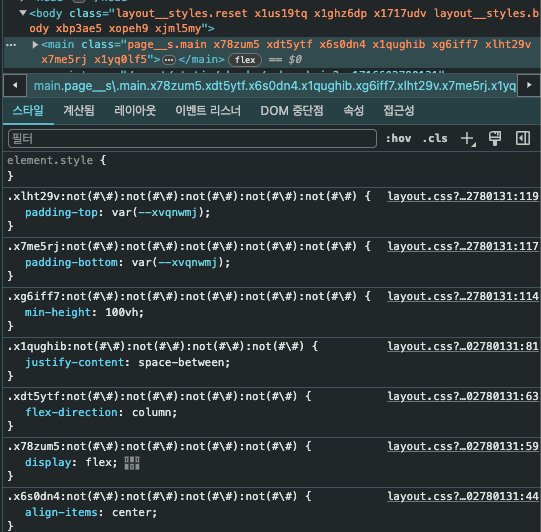The height and width of the screenshot is (532, 541).
Task: Click the .x6s0dn4 rule selector
Action: (x=152, y=497)
